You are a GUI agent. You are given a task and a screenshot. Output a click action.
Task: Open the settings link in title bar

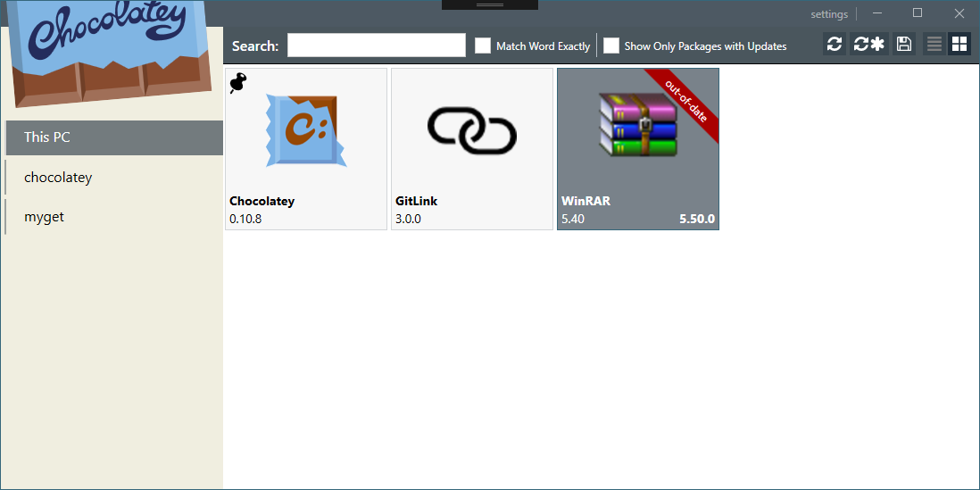829,14
